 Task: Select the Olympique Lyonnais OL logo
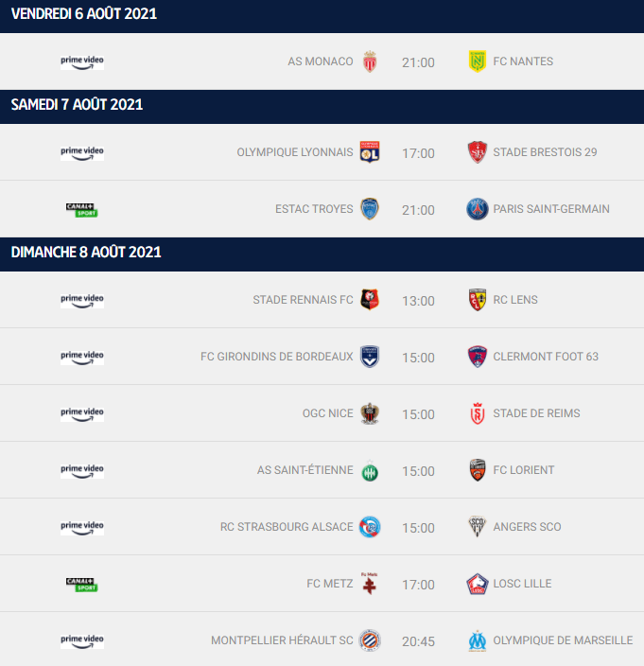(x=370, y=152)
